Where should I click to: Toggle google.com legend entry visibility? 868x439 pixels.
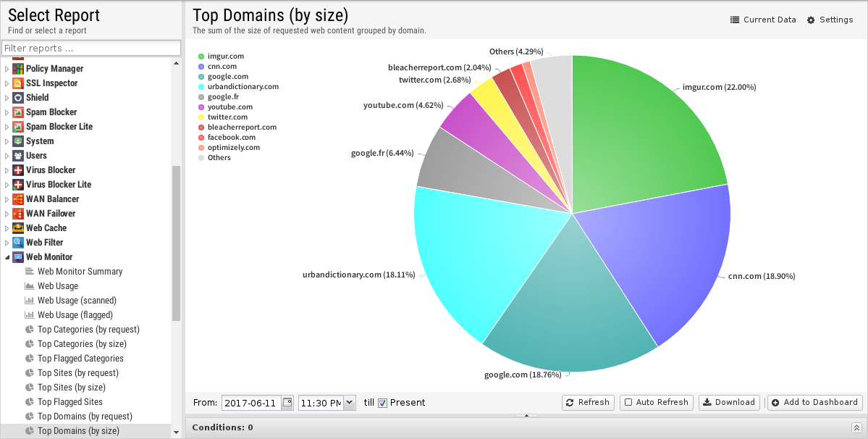click(x=223, y=76)
